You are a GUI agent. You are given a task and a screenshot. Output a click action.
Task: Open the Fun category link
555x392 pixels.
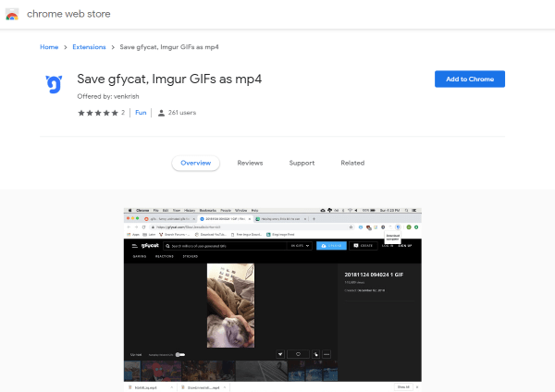(141, 113)
